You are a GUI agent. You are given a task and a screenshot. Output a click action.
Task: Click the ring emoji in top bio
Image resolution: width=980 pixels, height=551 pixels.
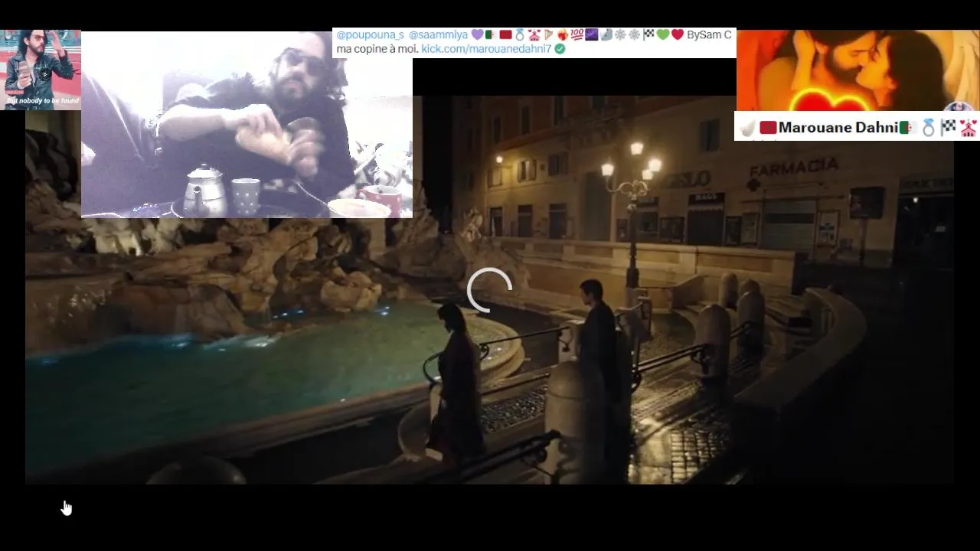click(520, 35)
